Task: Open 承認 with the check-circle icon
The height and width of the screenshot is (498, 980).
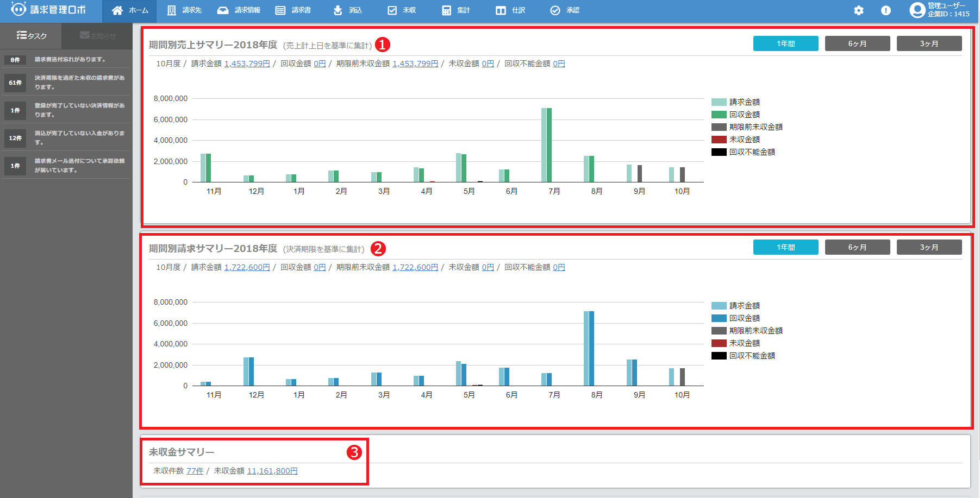Action: pos(555,10)
